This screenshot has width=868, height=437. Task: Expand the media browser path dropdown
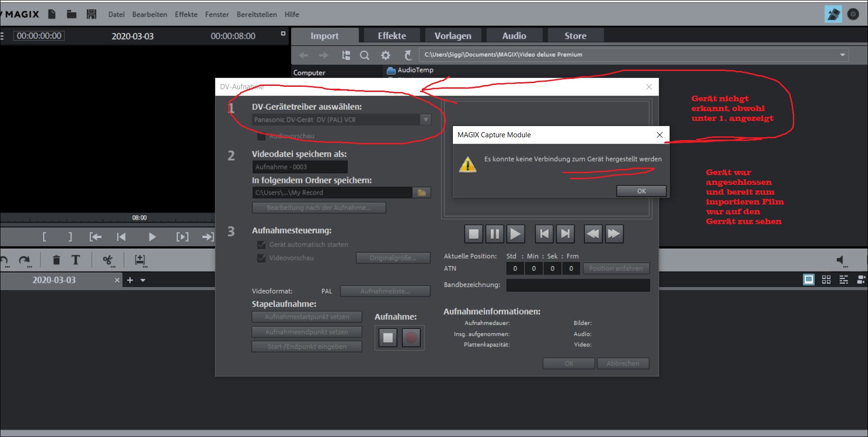click(842, 55)
